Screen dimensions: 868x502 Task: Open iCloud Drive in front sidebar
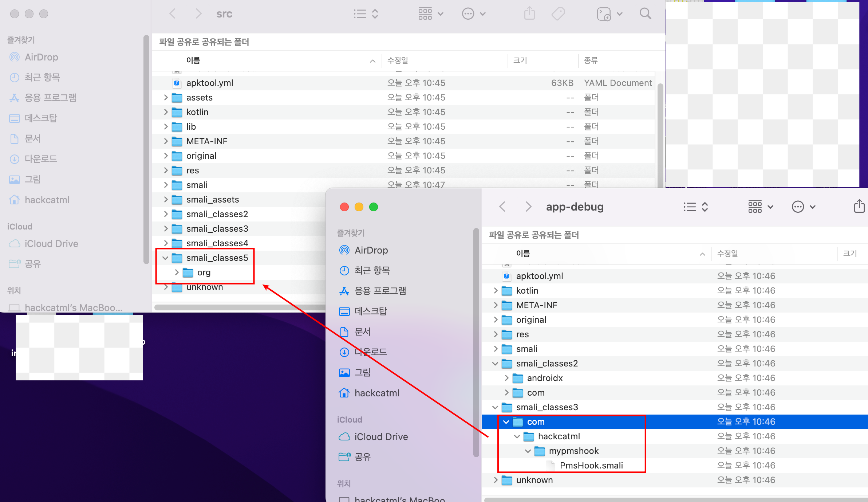(x=381, y=437)
